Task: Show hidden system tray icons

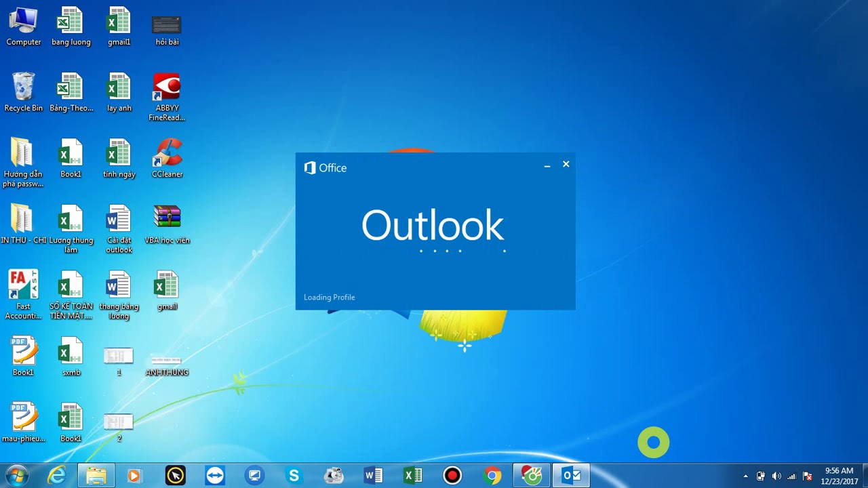Action: click(746, 476)
